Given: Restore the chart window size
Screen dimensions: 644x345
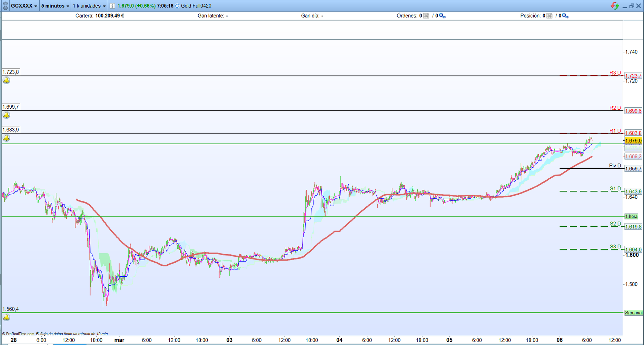Looking at the screenshot, I should point(632,6).
